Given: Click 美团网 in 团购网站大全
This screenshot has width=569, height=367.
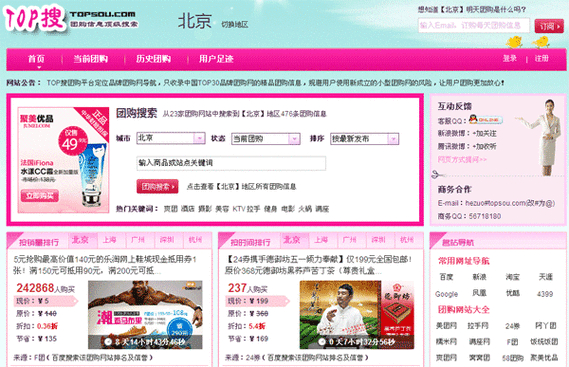Looking at the screenshot, I should tap(446, 326).
